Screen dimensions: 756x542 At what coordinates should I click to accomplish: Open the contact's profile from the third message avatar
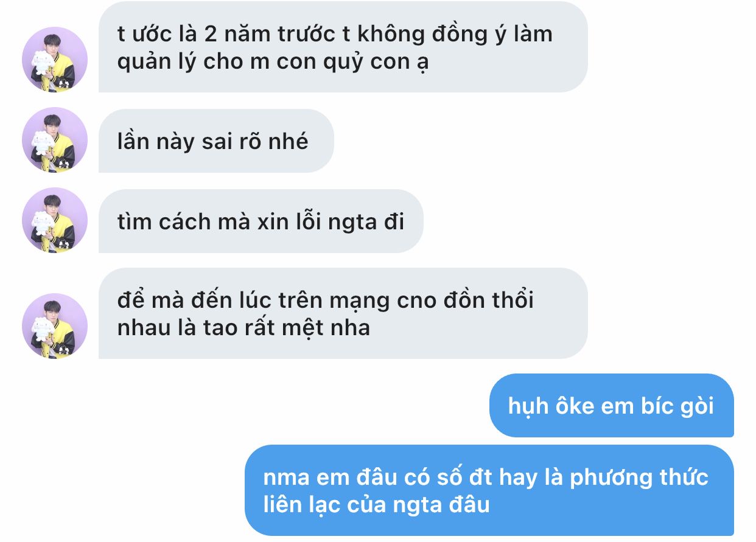[x=55, y=220]
